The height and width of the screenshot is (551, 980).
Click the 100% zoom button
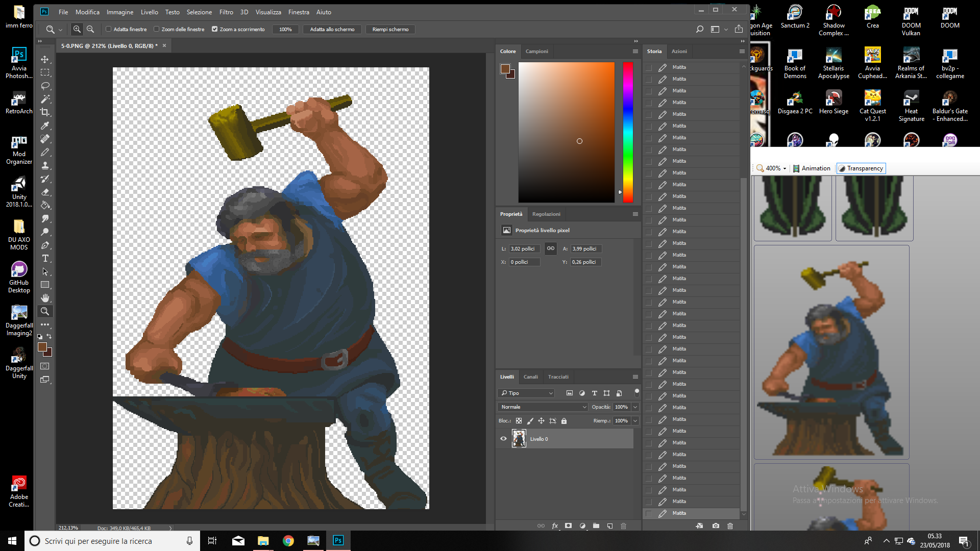tap(285, 29)
